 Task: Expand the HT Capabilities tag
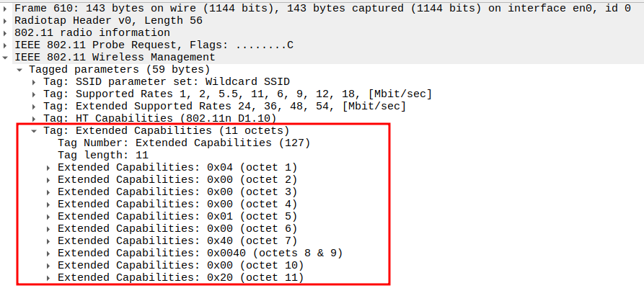pos(34,118)
